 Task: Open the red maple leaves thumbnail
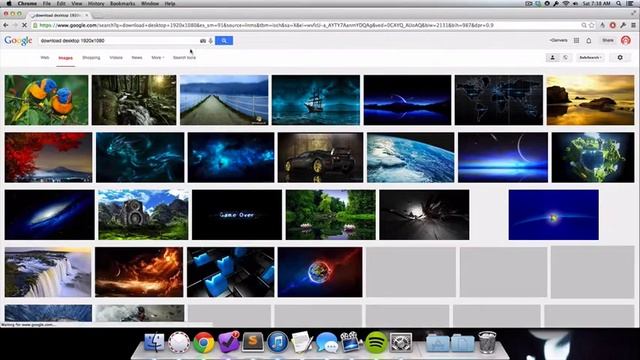[x=48, y=157]
